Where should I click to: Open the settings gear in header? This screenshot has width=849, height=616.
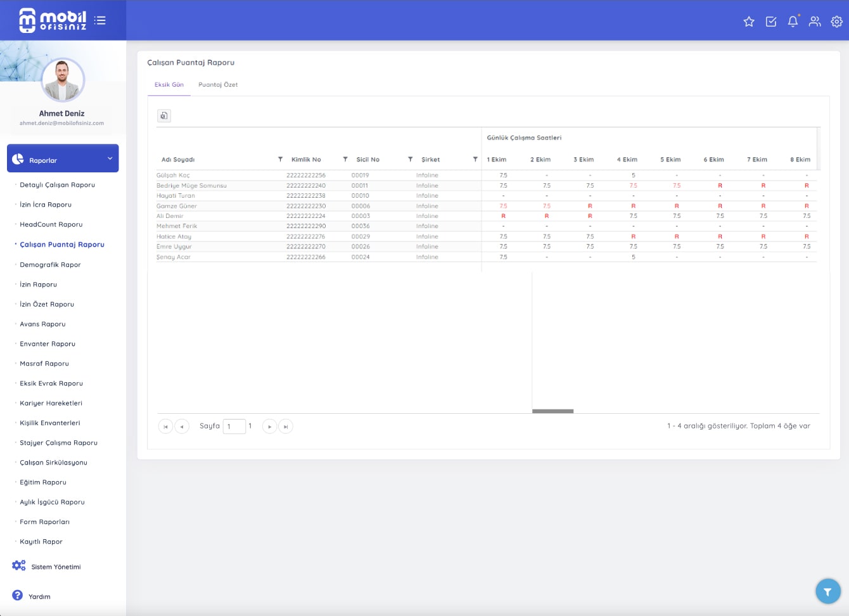pos(836,22)
